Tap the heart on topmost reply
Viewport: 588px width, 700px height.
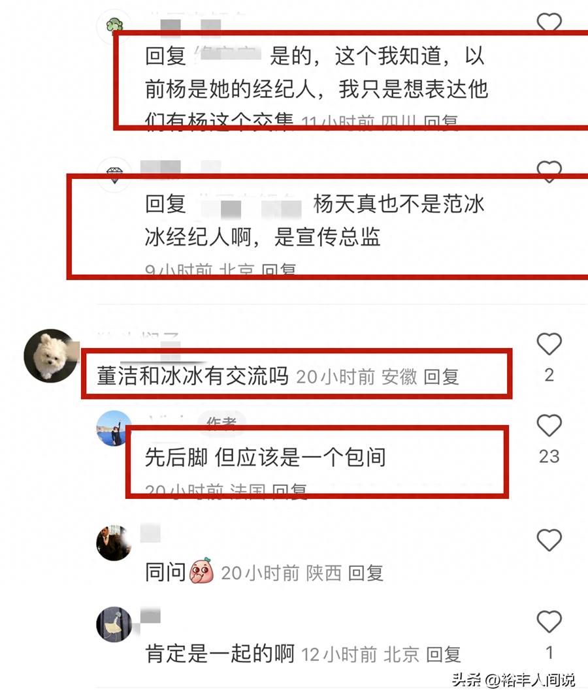click(x=549, y=22)
